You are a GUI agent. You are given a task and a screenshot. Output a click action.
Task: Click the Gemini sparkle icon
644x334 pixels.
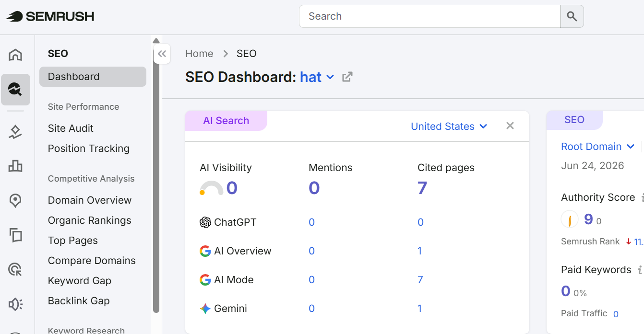click(x=205, y=309)
